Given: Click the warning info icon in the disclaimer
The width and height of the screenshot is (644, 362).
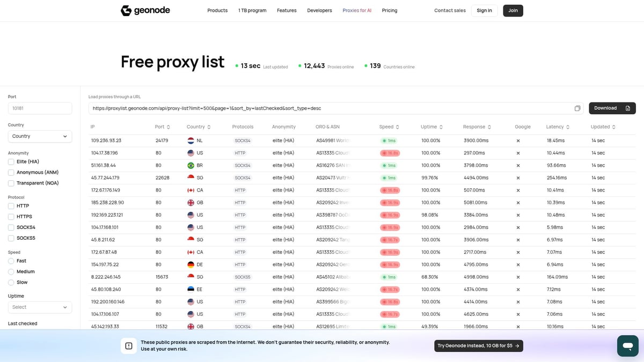Looking at the screenshot, I should 129,346.
